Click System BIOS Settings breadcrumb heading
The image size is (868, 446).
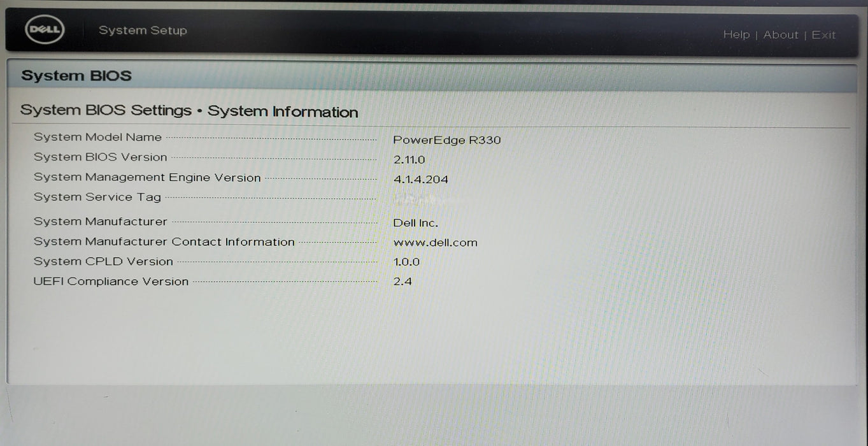189,111
